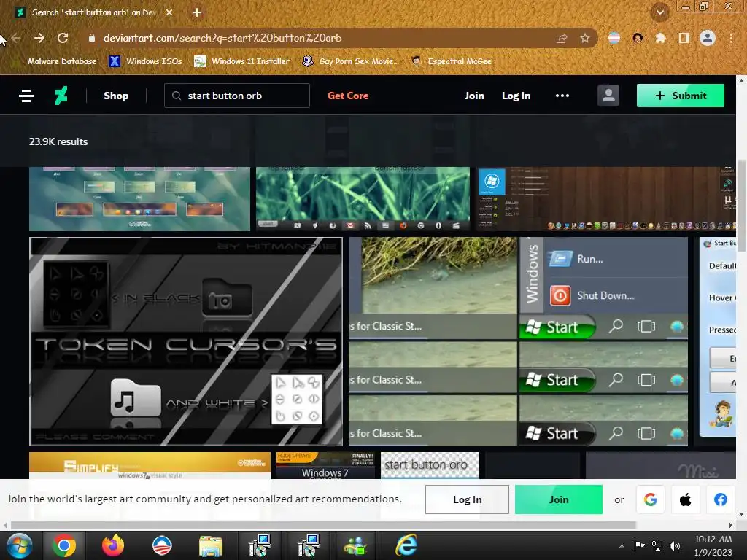This screenshot has width=747, height=560.
Task: Click the striped flag extension icon
Action: pyautogui.click(x=614, y=38)
